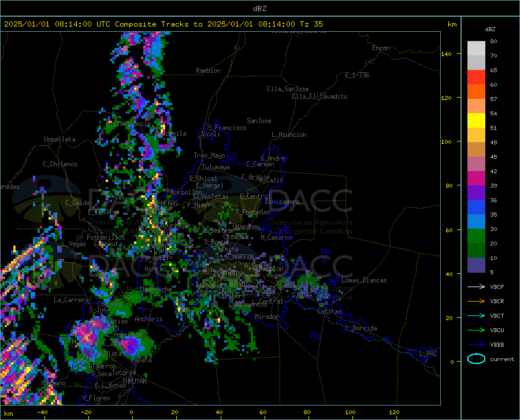Click the tan 45 dBZ color swatch

tap(476, 150)
